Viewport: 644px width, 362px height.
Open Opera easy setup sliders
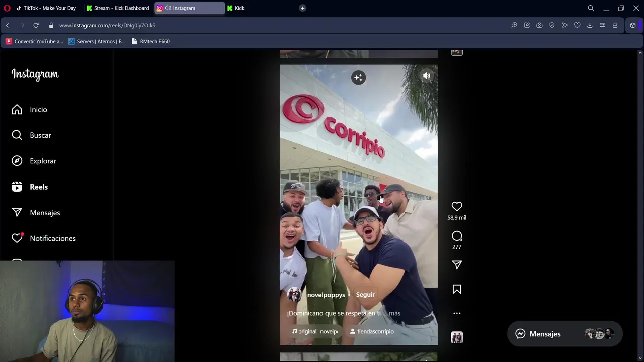click(x=602, y=25)
